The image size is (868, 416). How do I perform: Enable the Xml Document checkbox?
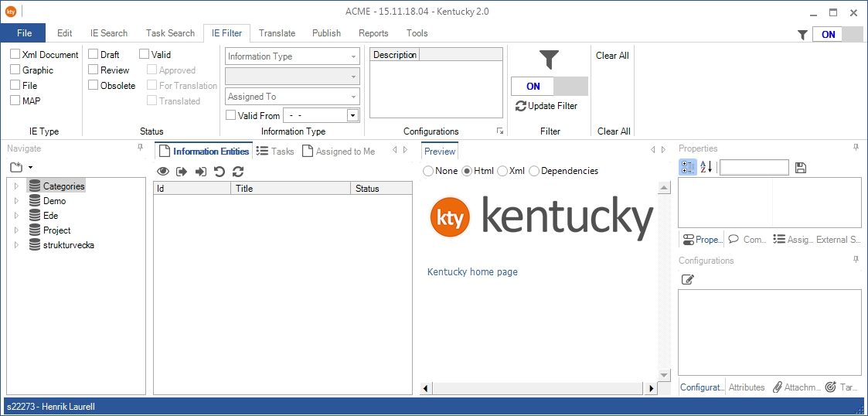(x=15, y=55)
